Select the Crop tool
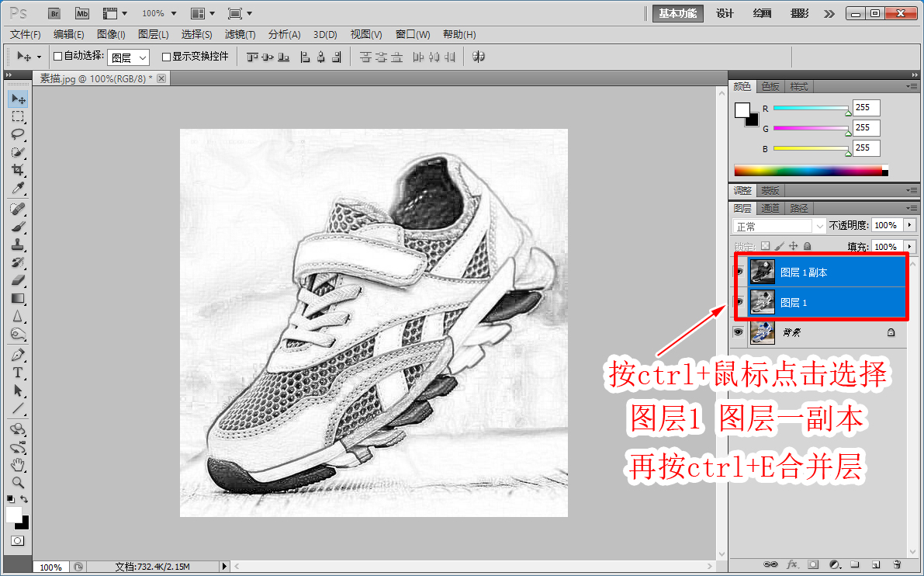The height and width of the screenshot is (576, 924). [18, 170]
